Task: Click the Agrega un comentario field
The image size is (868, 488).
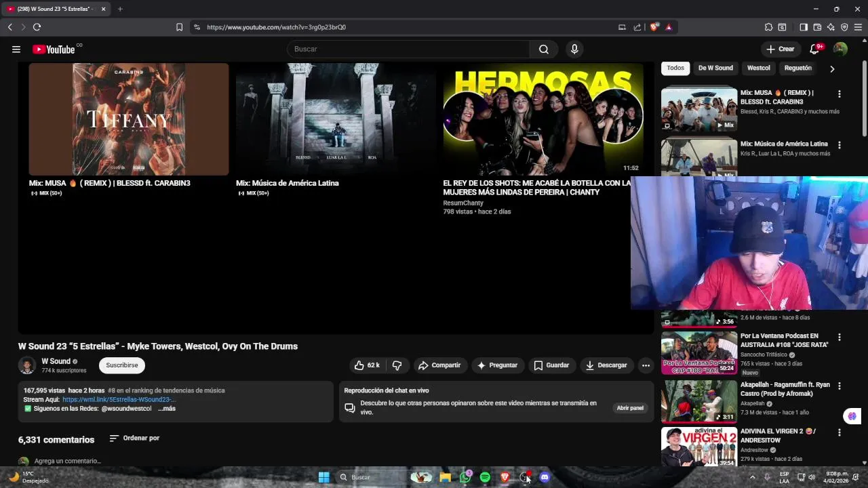Action: [x=68, y=461]
